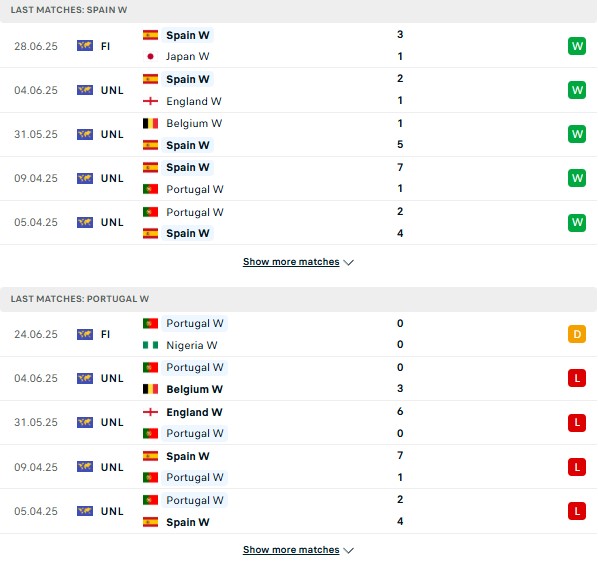Open the Belgium W link in Portugal's 04.06.25 match
This screenshot has height=571, width=598.
[194, 389]
